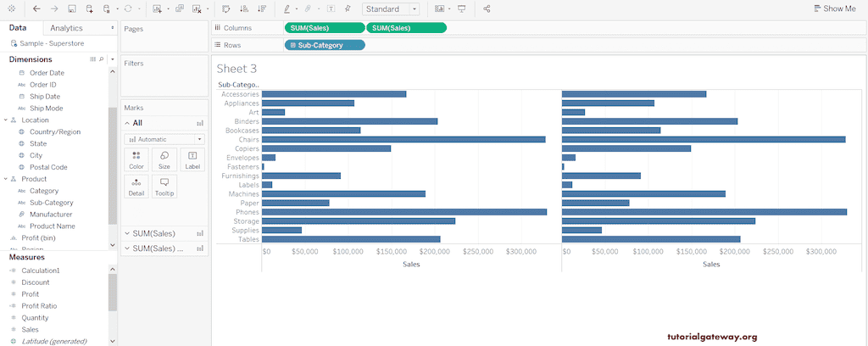Click the Share workbook icon
Viewport: 868px width, 346px height.
pos(487,8)
